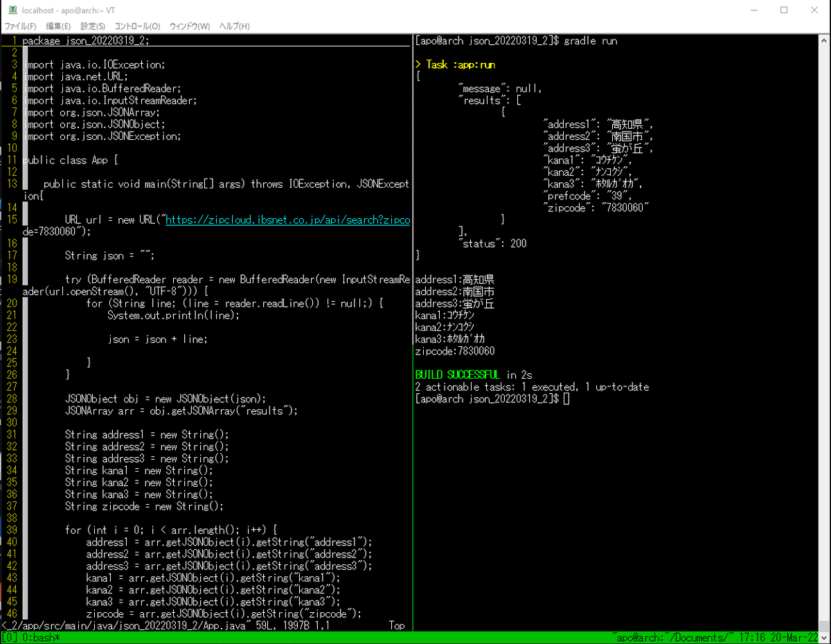Click 'public class App {' line
This screenshot has height=644, width=831.
(71, 160)
